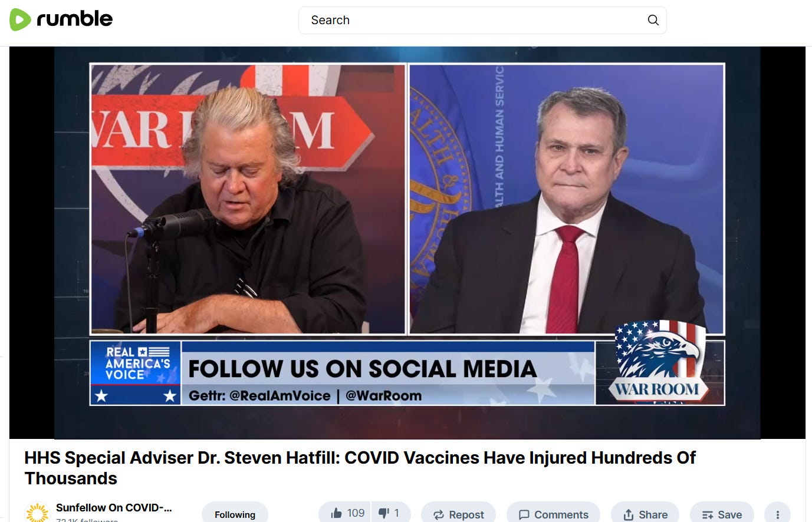Save video to a playlist
Image resolution: width=812 pixels, height=522 pixels.
coord(722,514)
